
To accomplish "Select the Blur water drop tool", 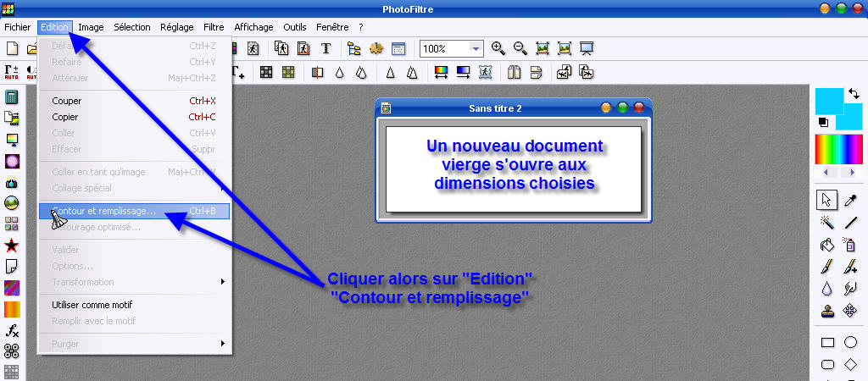I will click(x=827, y=289).
